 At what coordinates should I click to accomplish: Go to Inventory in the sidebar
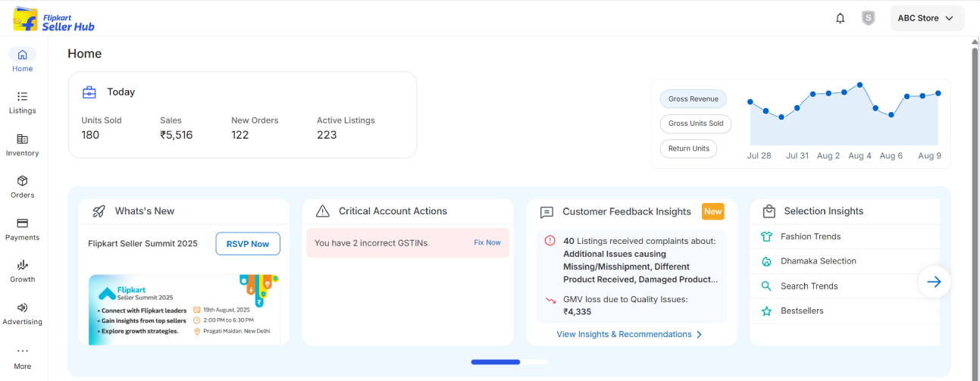[x=22, y=145]
